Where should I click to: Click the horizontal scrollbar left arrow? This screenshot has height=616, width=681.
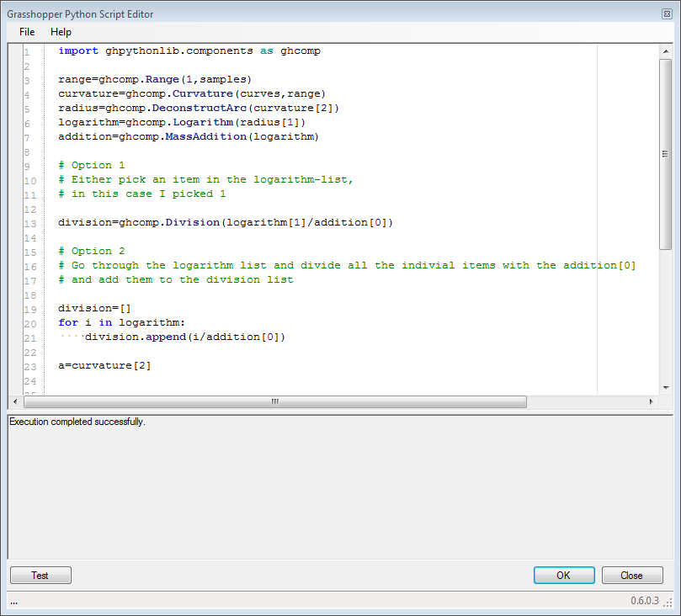tap(15, 401)
